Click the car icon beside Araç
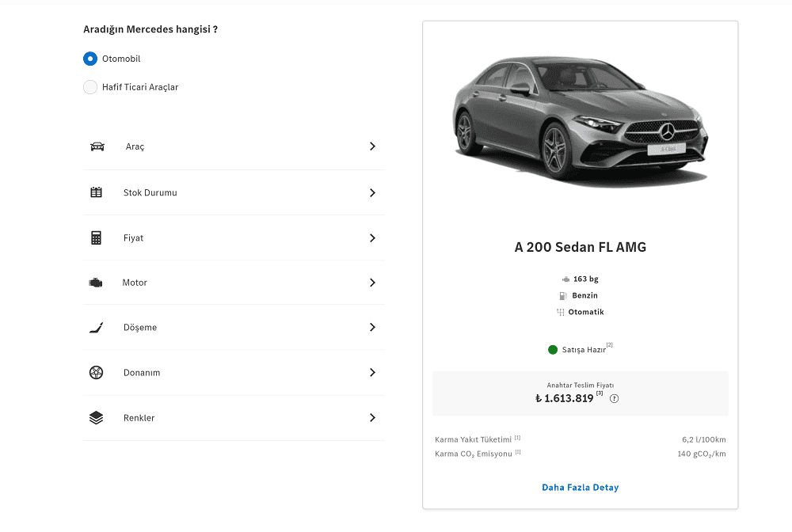This screenshot has height=532, width=792. point(97,146)
